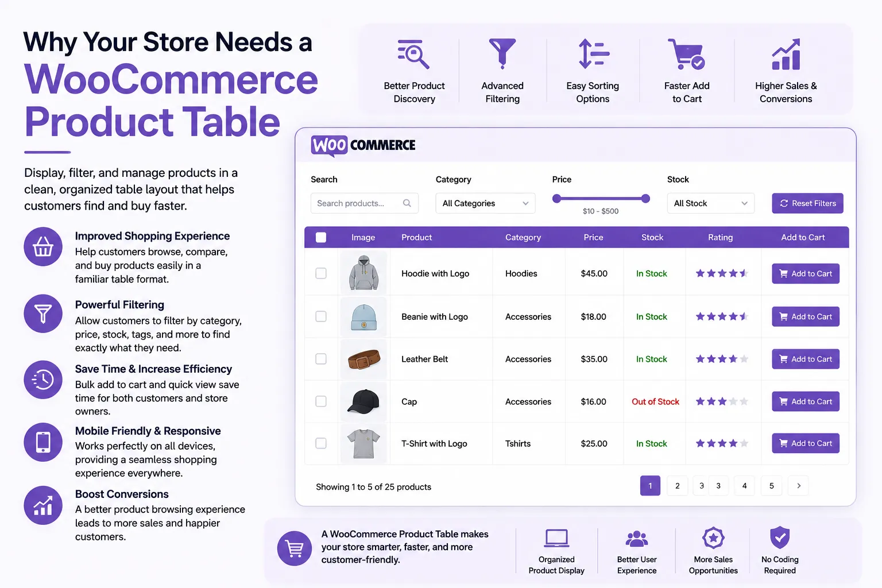This screenshot has height=588, width=882.
Task: Add Cap to cart
Action: coord(806,401)
